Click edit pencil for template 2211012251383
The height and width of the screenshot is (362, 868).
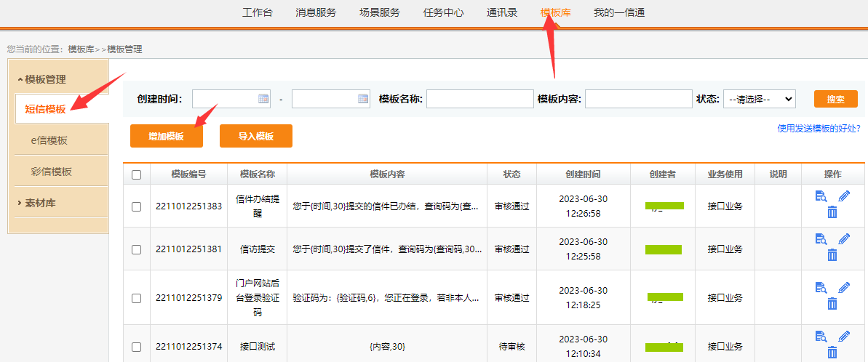844,196
